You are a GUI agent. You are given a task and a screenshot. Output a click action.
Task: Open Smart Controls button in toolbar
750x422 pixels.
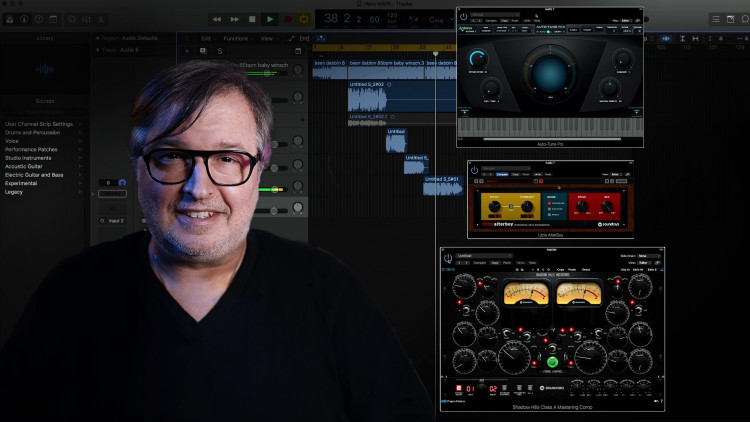71,19
